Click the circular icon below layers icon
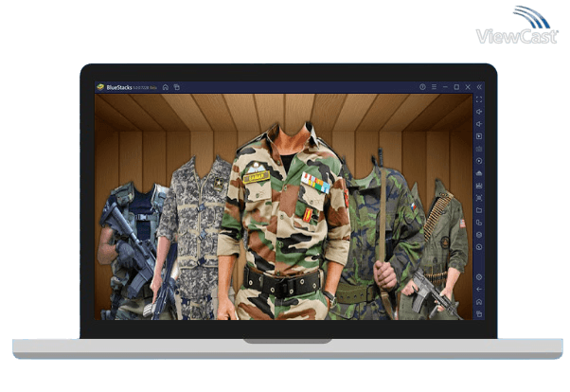570x392 pixels. tap(479, 247)
